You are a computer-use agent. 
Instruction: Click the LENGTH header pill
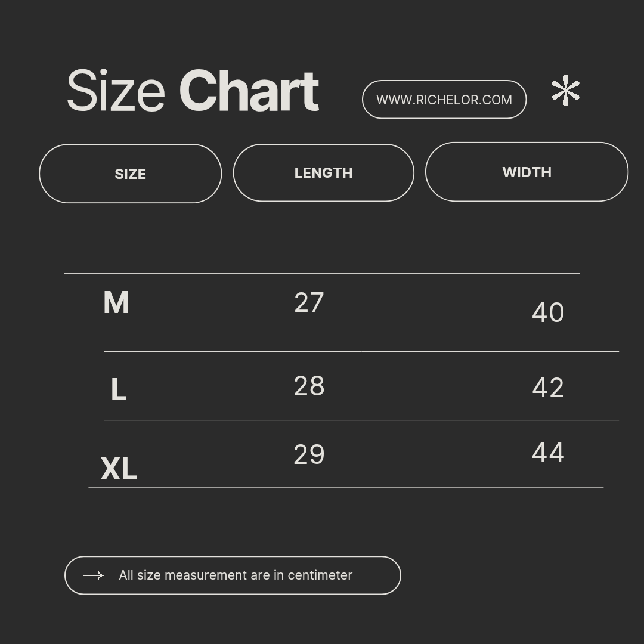[323, 173]
